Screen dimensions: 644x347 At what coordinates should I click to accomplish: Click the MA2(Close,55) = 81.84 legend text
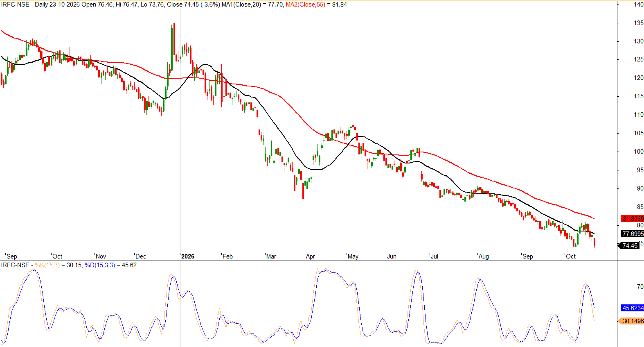pos(316,5)
